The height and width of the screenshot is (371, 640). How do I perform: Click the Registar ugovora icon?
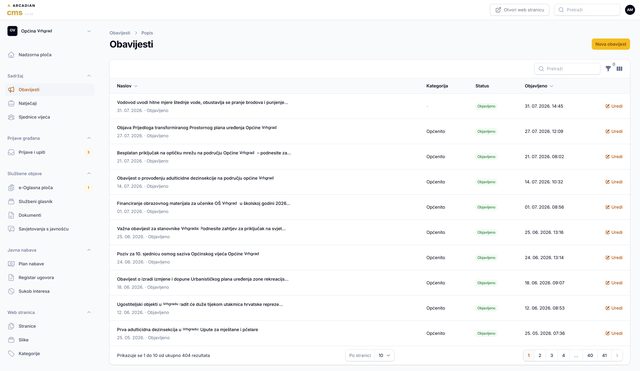[x=11, y=278]
